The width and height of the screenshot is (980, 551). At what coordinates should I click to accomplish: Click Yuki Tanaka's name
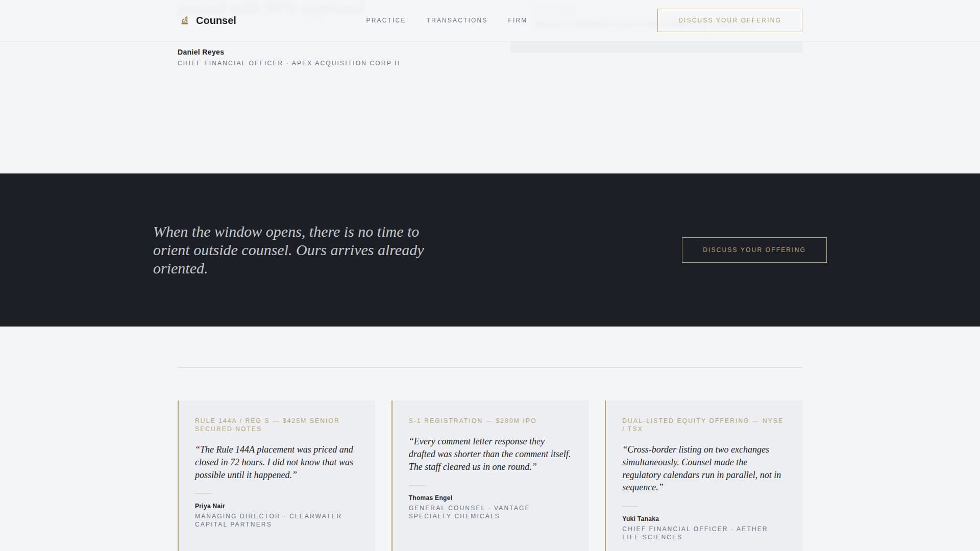pyautogui.click(x=641, y=518)
